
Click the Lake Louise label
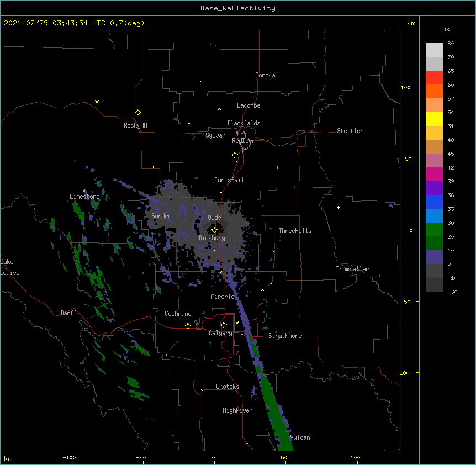point(10,267)
